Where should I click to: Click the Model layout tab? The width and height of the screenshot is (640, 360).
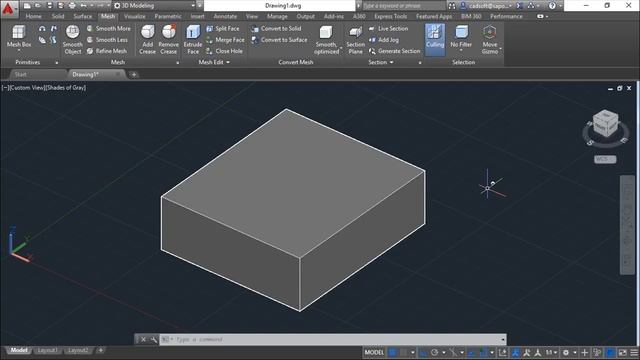[19, 350]
